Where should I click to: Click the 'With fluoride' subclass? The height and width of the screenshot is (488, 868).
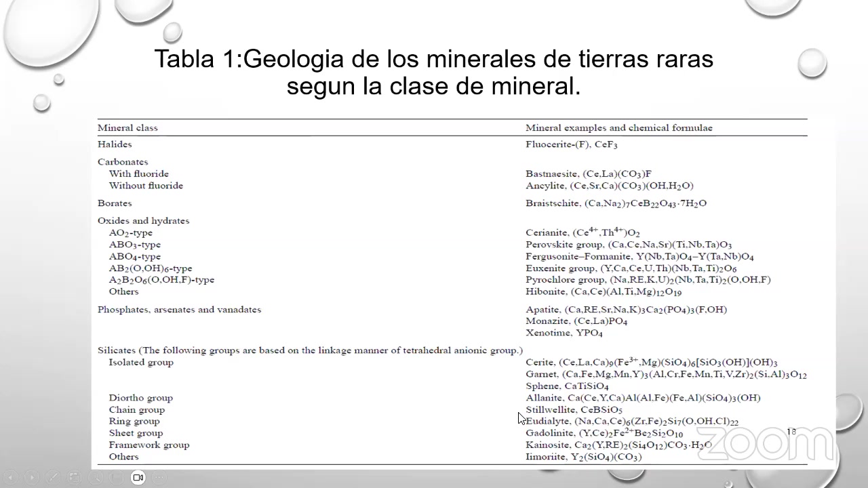[x=138, y=174]
